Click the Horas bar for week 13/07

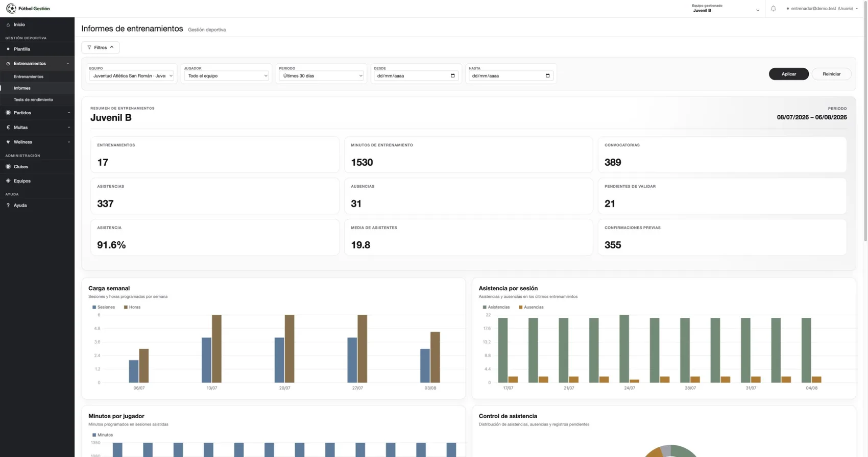click(216, 349)
